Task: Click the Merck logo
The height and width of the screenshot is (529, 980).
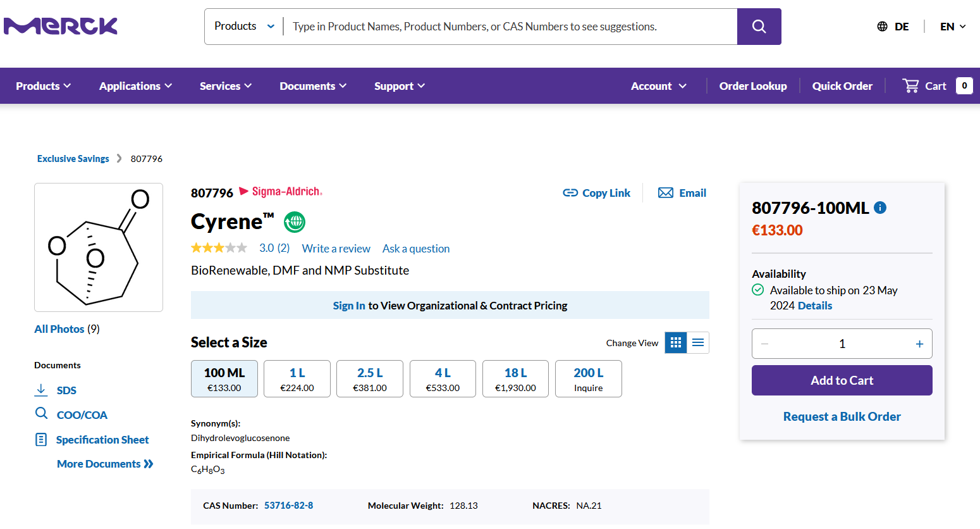Action: coord(61,26)
